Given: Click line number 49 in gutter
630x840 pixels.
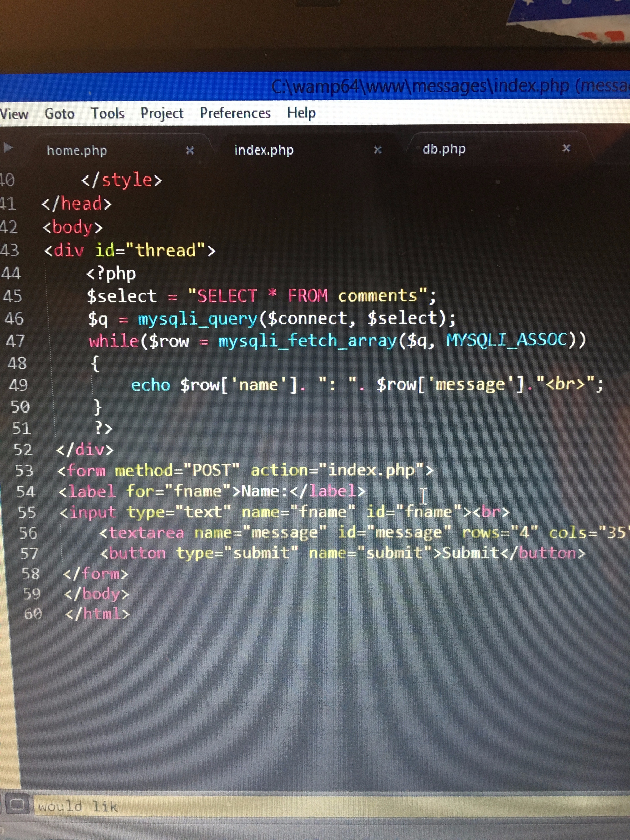Looking at the screenshot, I should (19, 385).
